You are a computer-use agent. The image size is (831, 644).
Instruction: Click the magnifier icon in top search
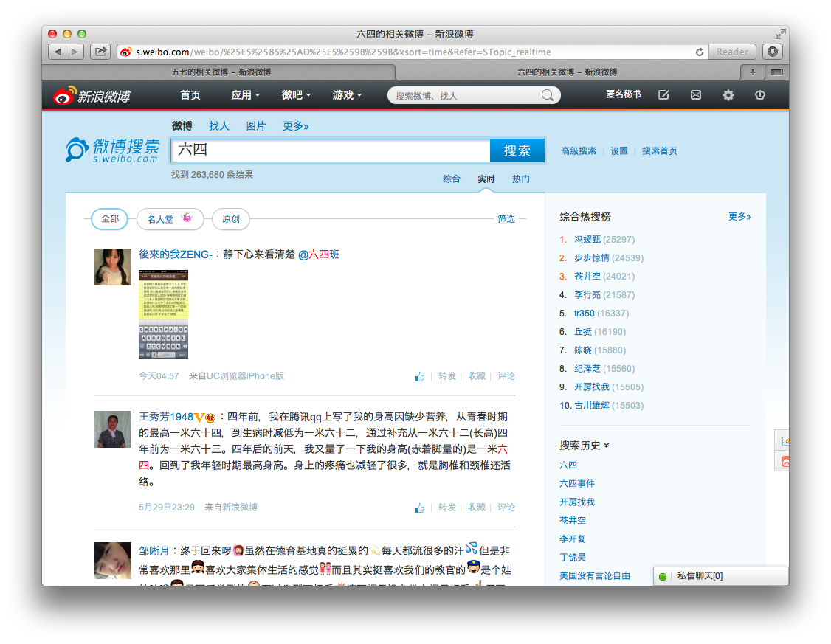pyautogui.click(x=548, y=95)
